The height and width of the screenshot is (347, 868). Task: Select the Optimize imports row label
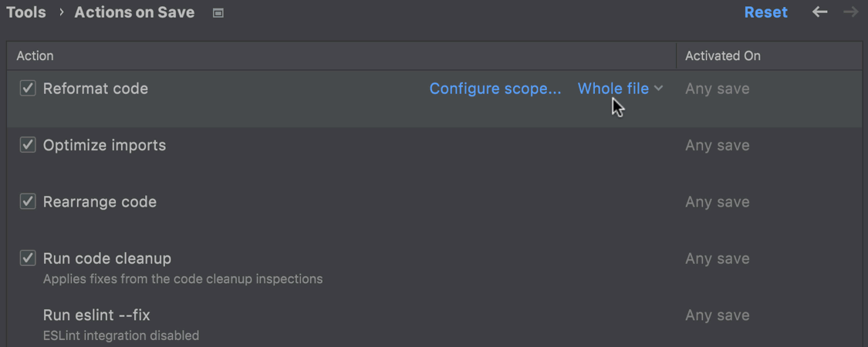point(105,145)
